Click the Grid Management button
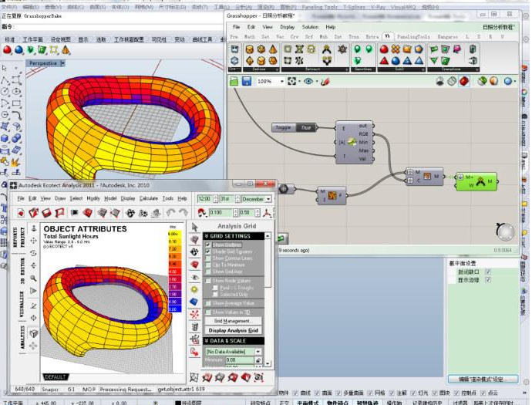 (234, 321)
